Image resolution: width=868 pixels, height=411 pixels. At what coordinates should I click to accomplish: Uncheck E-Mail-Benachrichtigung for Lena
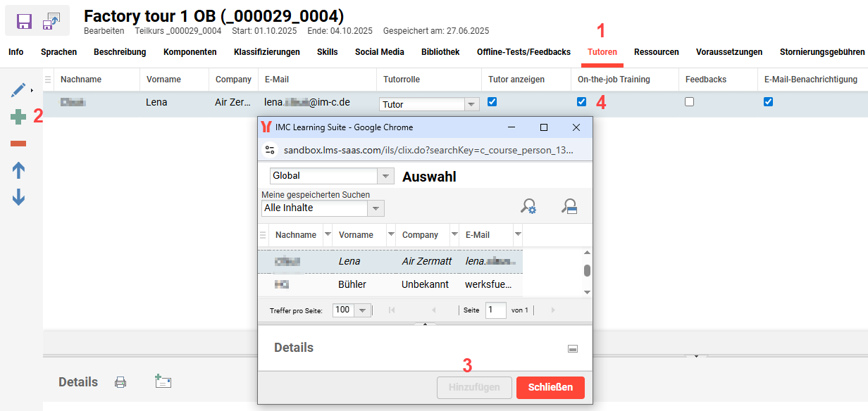point(768,101)
